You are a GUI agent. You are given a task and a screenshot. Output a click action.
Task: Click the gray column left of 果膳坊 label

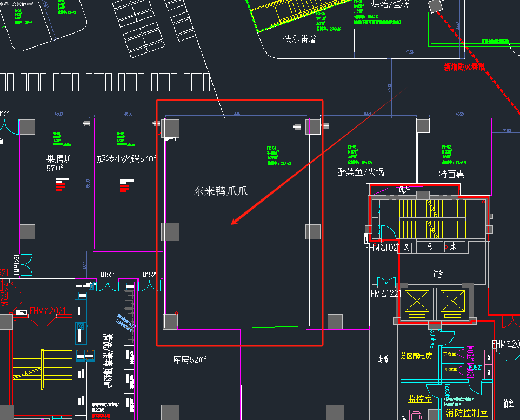pos(28,128)
